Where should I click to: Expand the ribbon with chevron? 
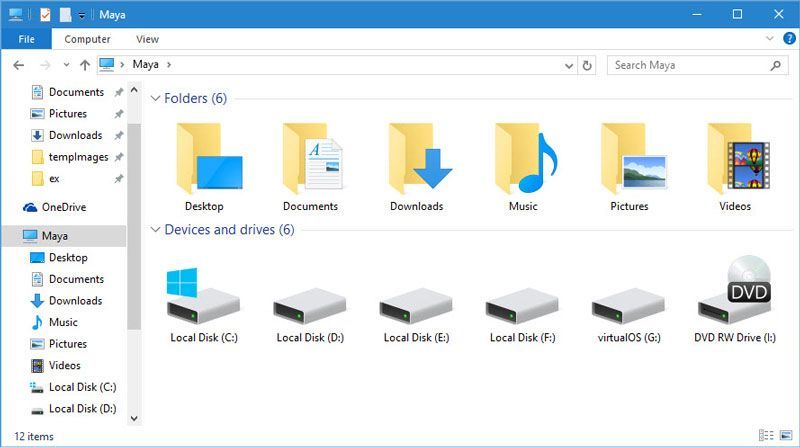click(x=770, y=38)
